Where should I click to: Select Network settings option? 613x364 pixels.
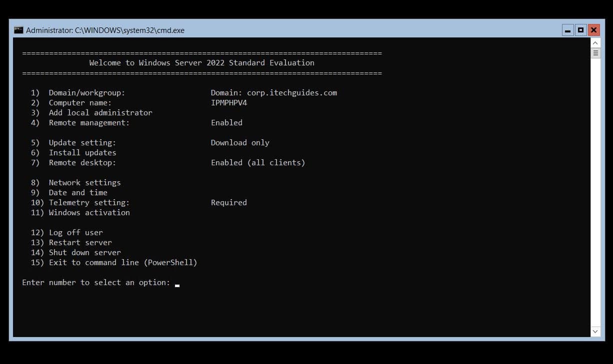click(84, 182)
